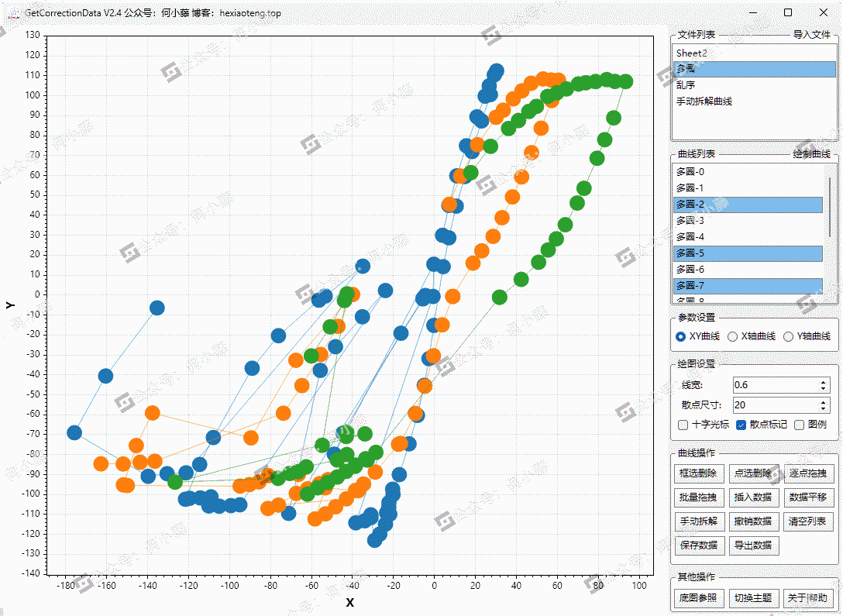Select the Y轴曲线 radio option
This screenshot has width=843, height=616.
(x=788, y=336)
